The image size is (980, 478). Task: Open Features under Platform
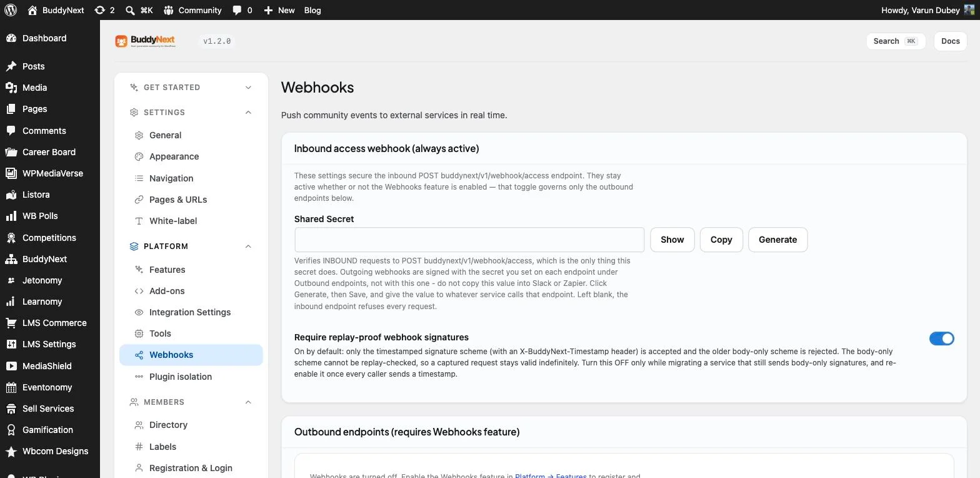pyautogui.click(x=191, y=270)
